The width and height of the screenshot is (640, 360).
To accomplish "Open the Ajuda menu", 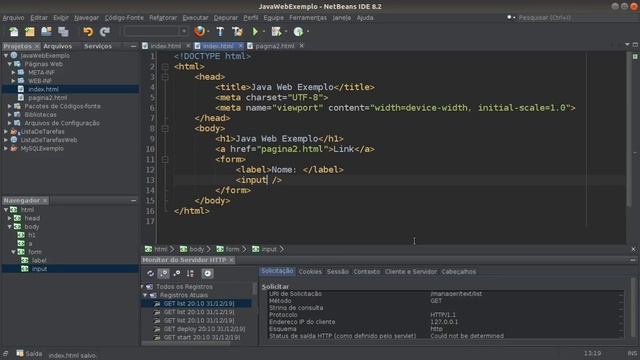I will pyautogui.click(x=365, y=18).
